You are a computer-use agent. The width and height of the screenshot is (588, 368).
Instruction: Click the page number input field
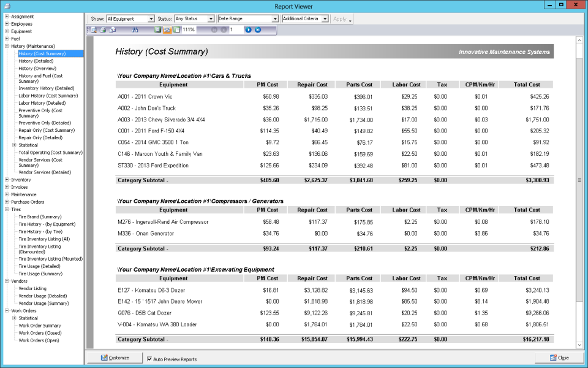(x=235, y=29)
